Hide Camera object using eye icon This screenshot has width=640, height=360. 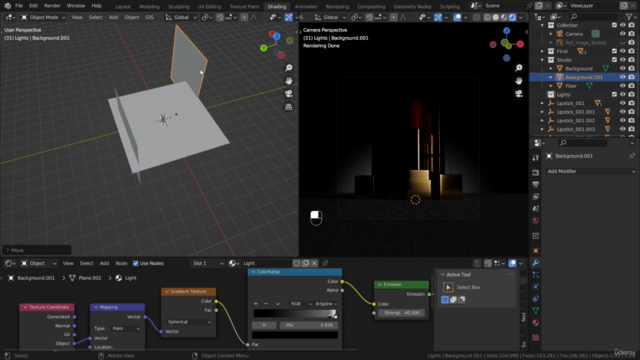(x=622, y=34)
